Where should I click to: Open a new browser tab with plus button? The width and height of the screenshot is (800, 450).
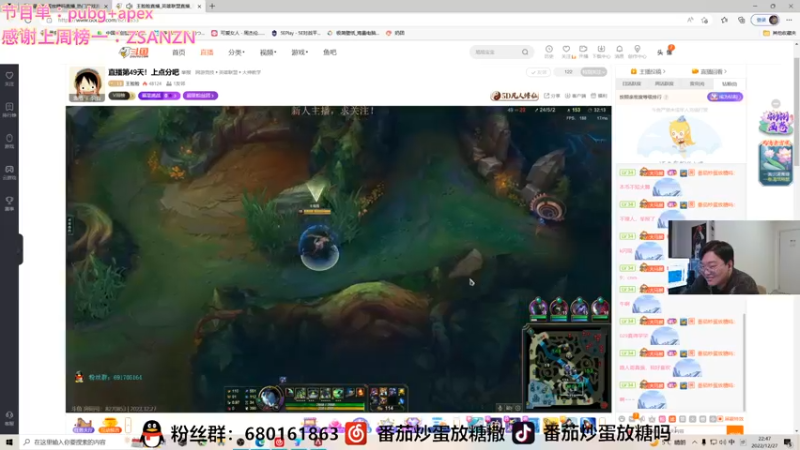[212, 6]
